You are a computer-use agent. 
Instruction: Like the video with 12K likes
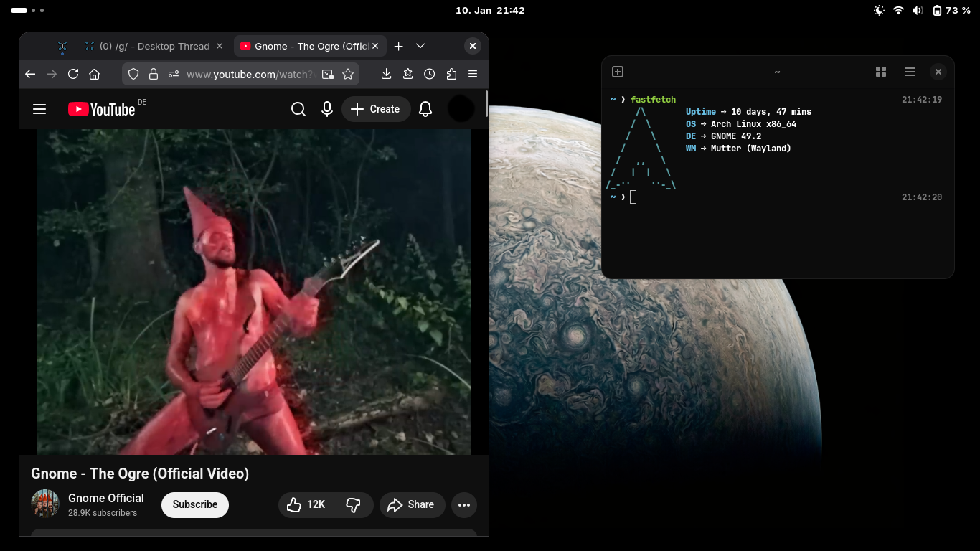[x=306, y=504]
